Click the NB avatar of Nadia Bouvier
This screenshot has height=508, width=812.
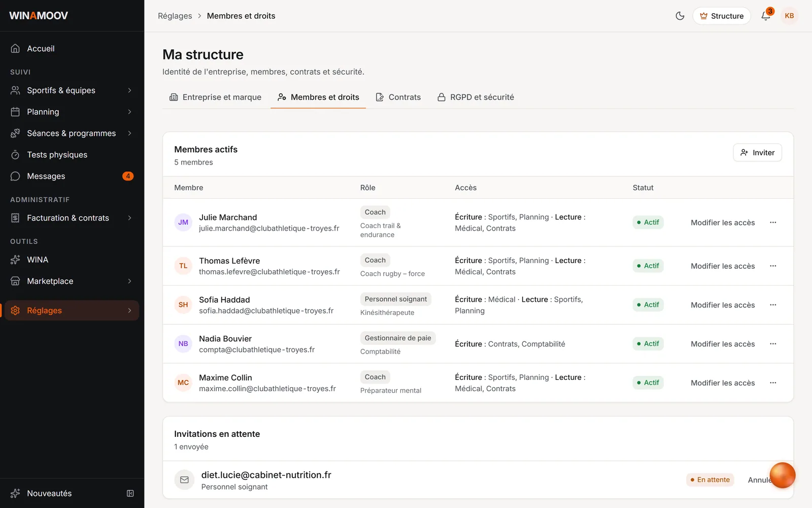tap(183, 344)
